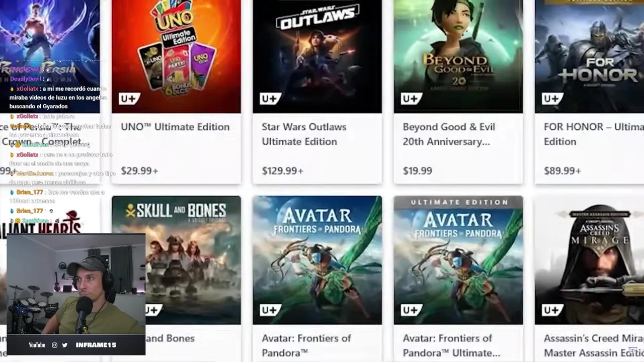Open the Star Wars Outlaws Ultimate Edition title
The image size is (644, 362).
click(304, 134)
